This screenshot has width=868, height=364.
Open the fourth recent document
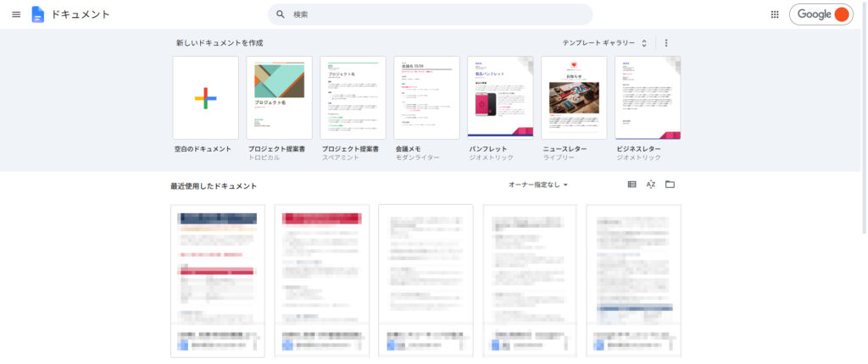(x=530, y=281)
